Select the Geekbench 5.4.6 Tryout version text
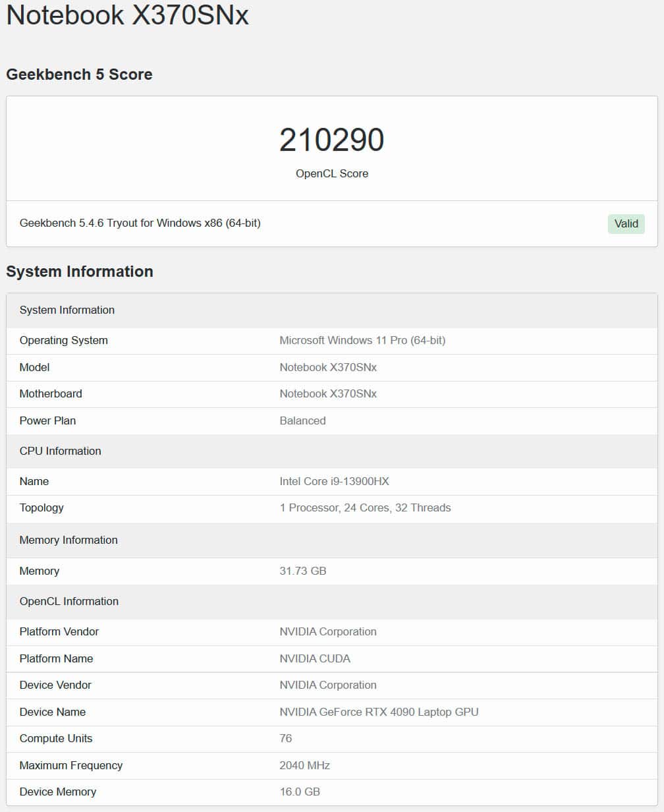The height and width of the screenshot is (812, 664). coord(140,223)
